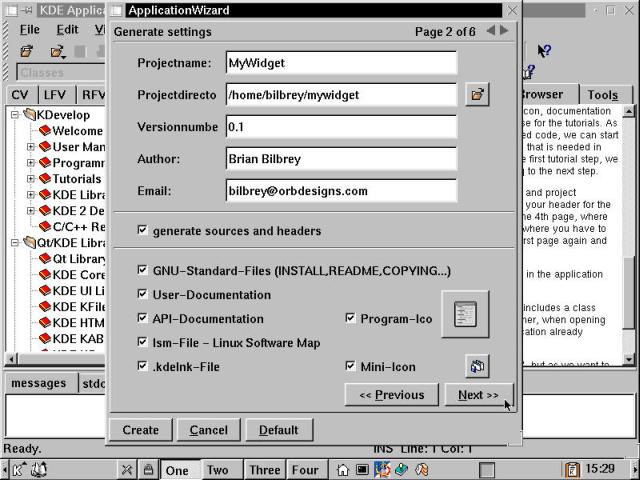Screen dimensions: 640x480
Task: Uncheck the User-Documentation option
Action: point(143,295)
